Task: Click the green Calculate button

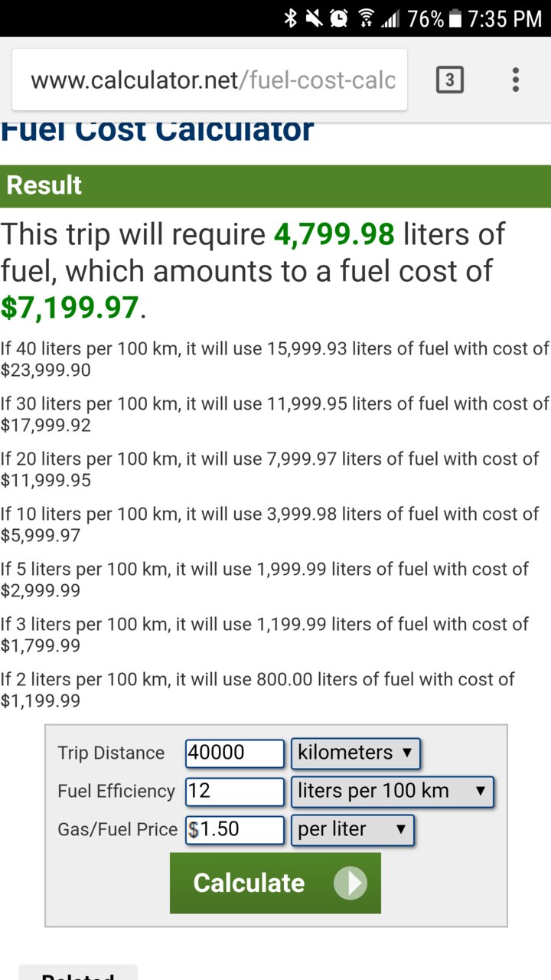Action: coord(275,883)
